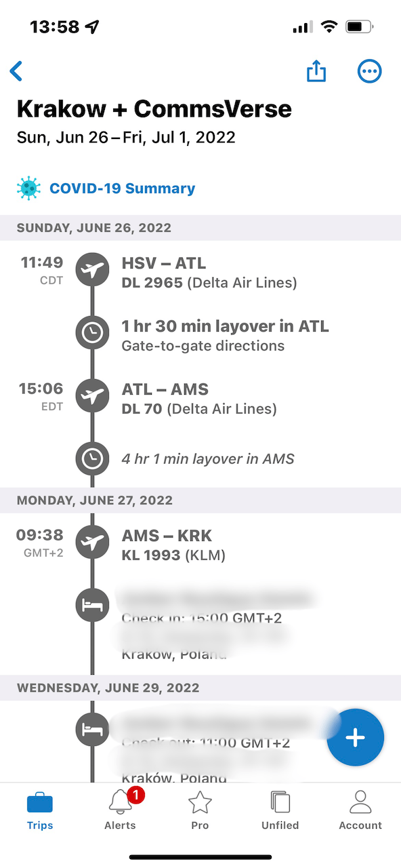Tap the 4 hr 1 min AMS layover entry
Viewport: 401px width, 868px height.
coord(208,458)
